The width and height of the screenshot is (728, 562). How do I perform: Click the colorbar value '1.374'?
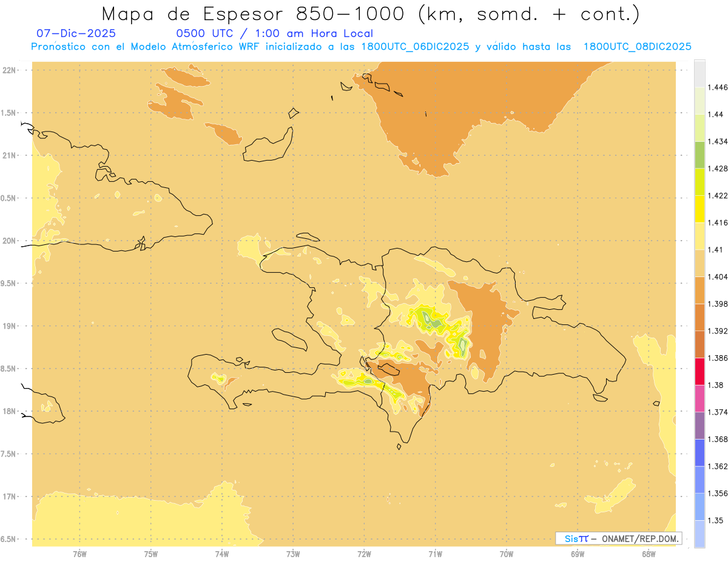coord(718,412)
